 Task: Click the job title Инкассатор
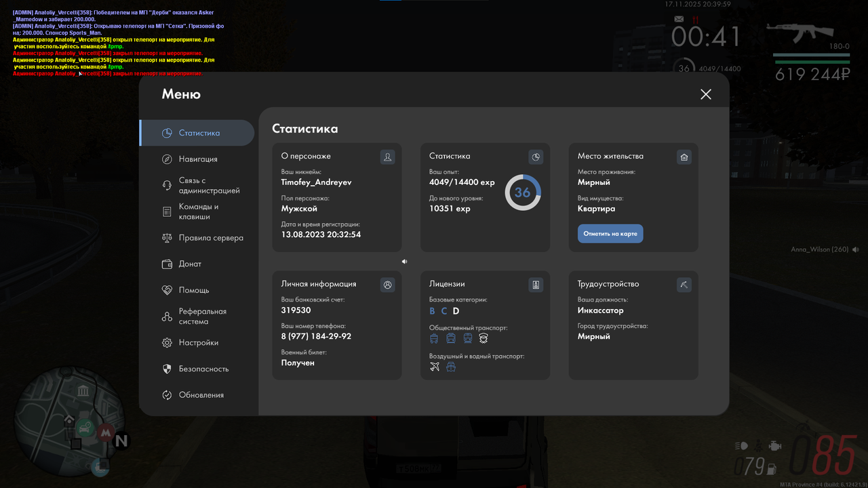click(x=601, y=310)
